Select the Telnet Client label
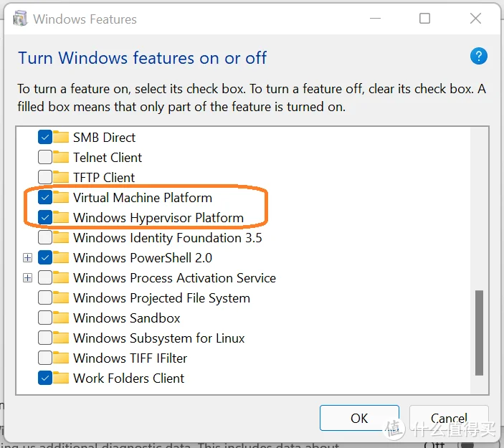504x448 pixels. click(x=108, y=157)
